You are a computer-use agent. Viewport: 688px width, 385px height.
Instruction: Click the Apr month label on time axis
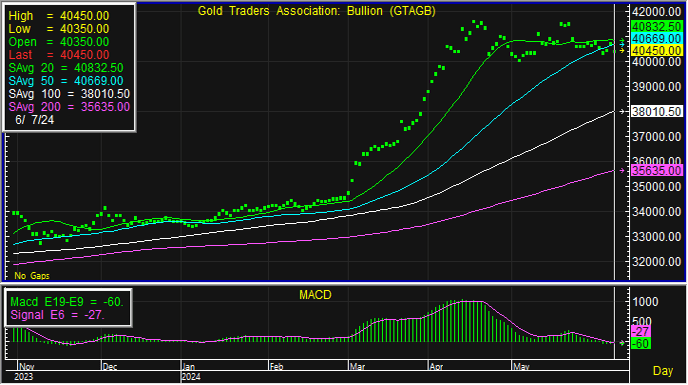[x=436, y=367]
